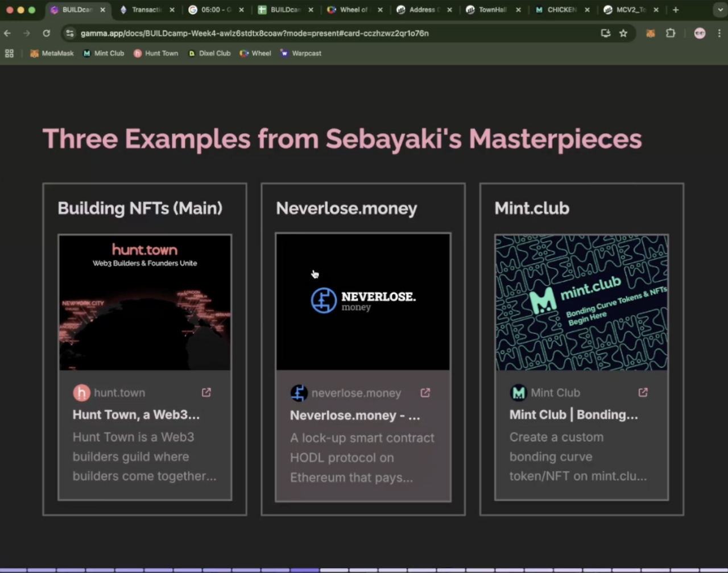Click the Neverlose.money circular logo icon
728x573 pixels.
pos(324,300)
